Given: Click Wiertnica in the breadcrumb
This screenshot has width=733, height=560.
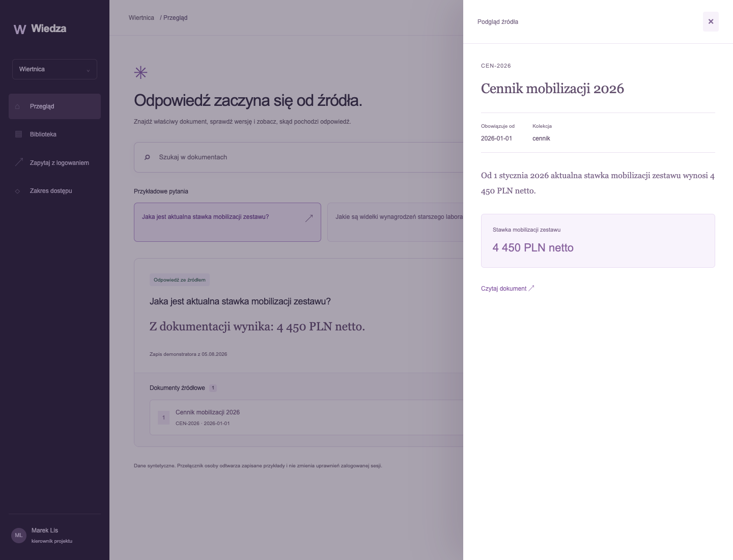Looking at the screenshot, I should (x=142, y=18).
